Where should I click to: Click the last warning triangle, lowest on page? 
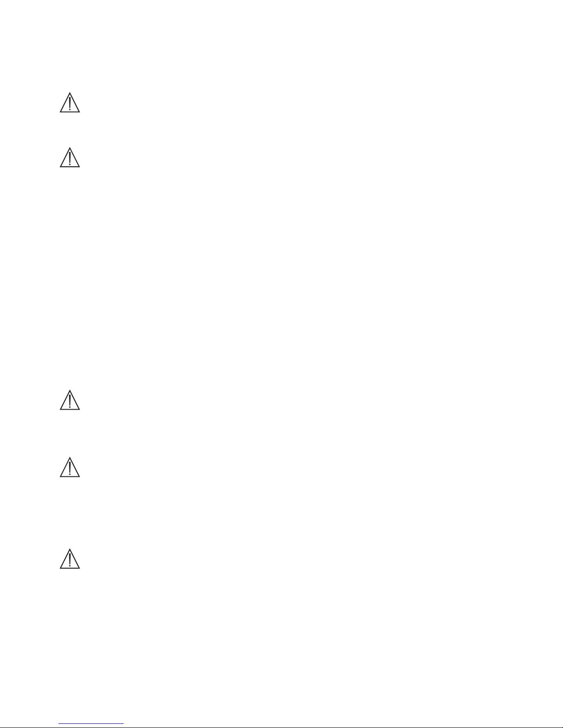(x=70, y=559)
